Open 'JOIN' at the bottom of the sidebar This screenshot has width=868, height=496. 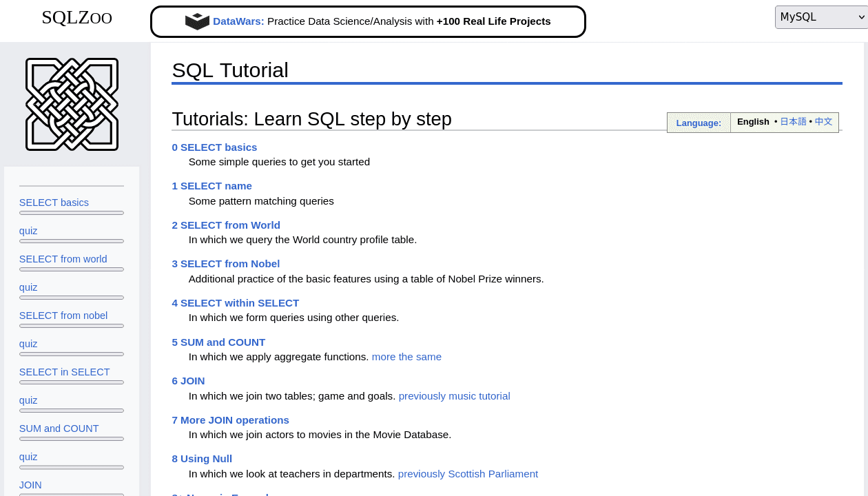tap(30, 485)
